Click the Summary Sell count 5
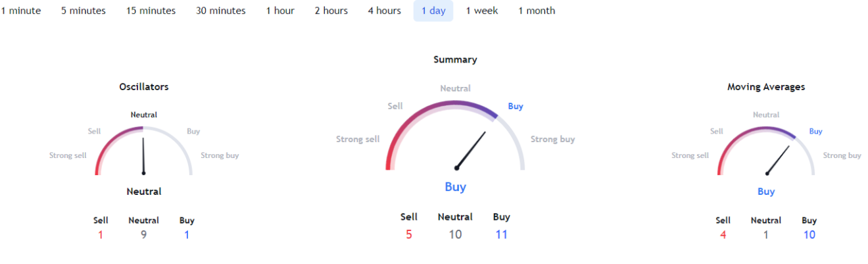Image resolution: width=868 pixels, height=264 pixels. click(409, 234)
